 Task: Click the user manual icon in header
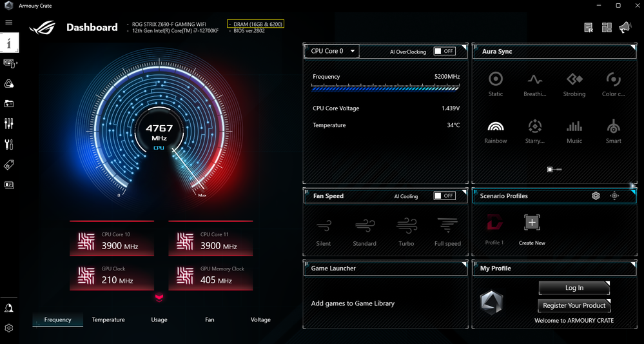589,28
